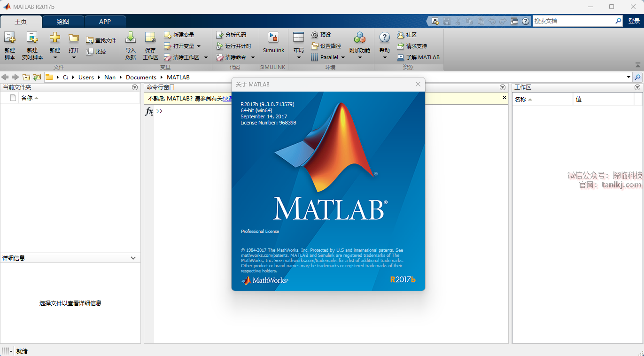Viewport: 644px width, 356px height.
Task: Click the 就绪 status text
Action: [22, 351]
